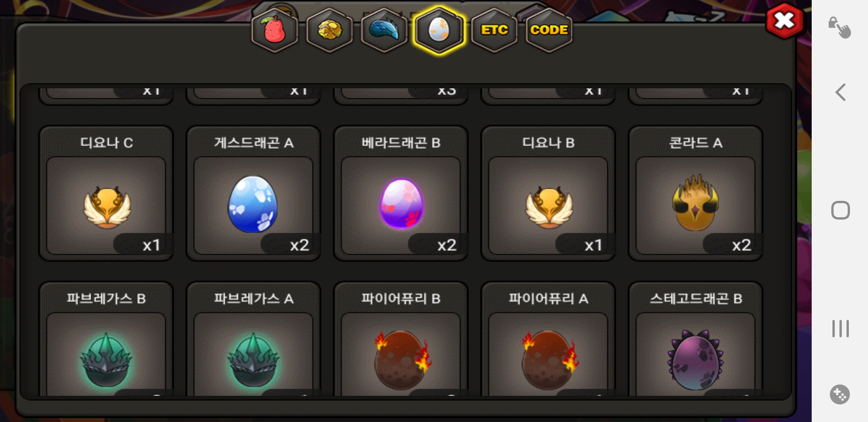Choose the purple 베라드래곤 B egg
868x422 pixels.
[x=401, y=193]
